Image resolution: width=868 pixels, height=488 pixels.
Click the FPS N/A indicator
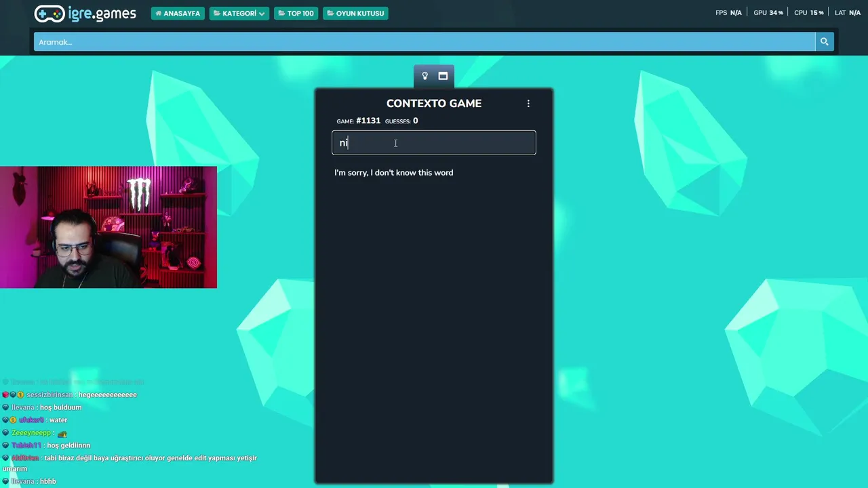tap(728, 13)
